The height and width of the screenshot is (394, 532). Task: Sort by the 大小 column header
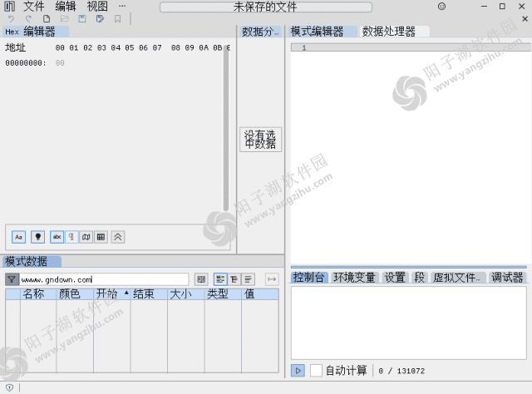186,294
